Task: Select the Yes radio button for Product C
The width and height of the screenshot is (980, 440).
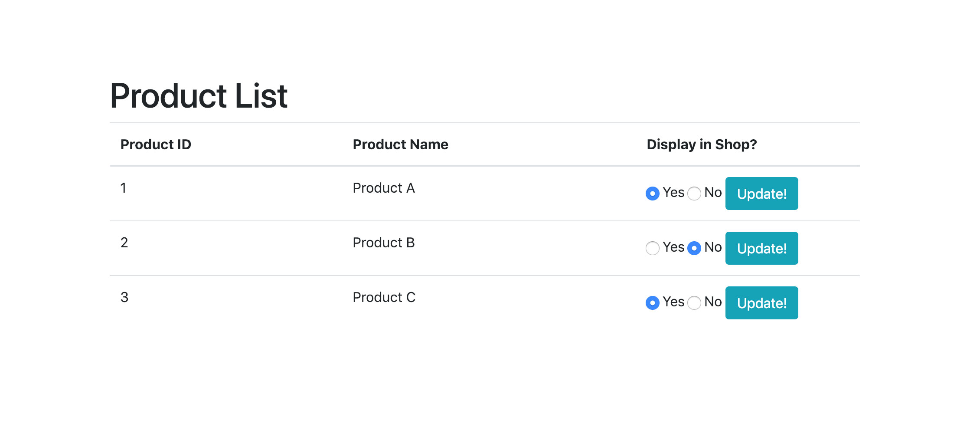Action: point(652,302)
